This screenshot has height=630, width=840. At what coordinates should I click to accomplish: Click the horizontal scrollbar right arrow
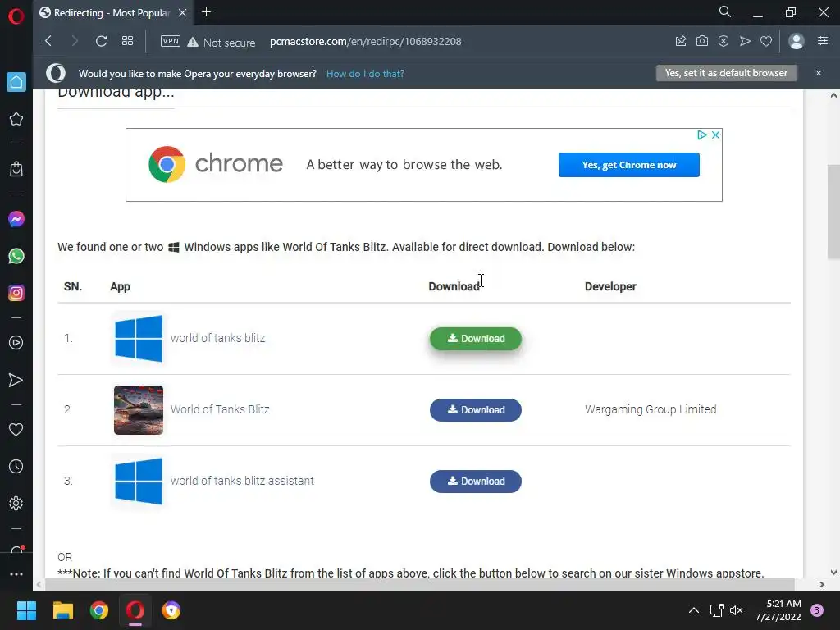pyautogui.click(x=822, y=584)
